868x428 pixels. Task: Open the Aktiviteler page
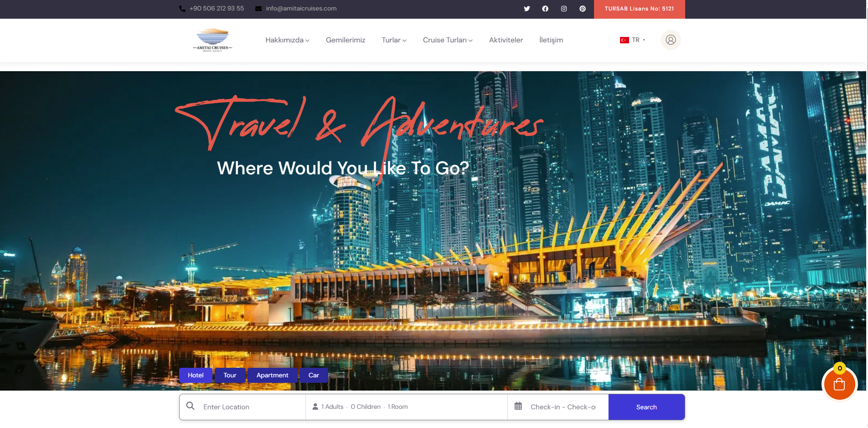pyautogui.click(x=506, y=40)
